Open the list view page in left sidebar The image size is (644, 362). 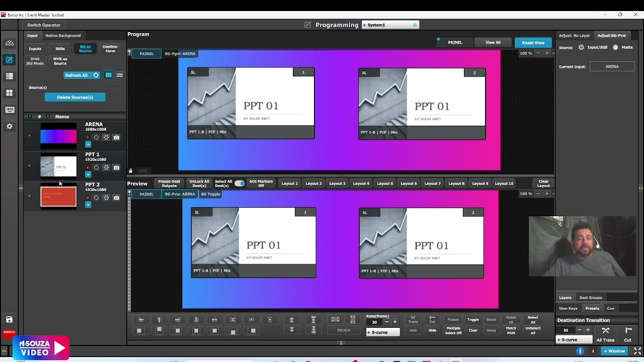[x=9, y=76]
